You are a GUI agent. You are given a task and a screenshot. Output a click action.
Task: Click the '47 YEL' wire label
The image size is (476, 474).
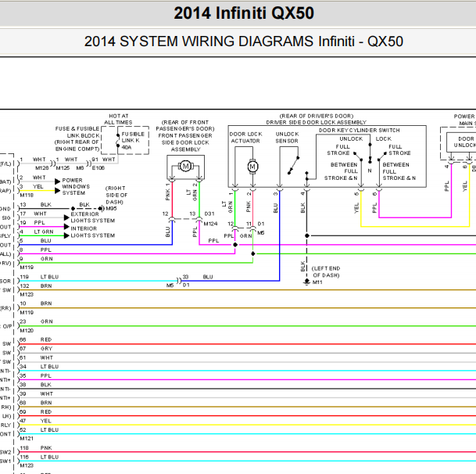pyautogui.click(x=35, y=421)
